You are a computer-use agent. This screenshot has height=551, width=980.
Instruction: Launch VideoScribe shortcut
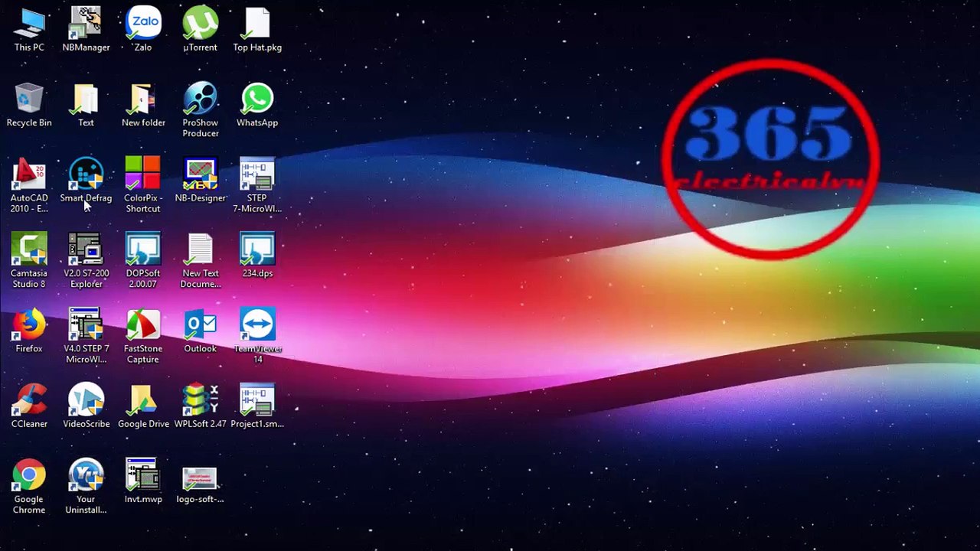click(86, 406)
